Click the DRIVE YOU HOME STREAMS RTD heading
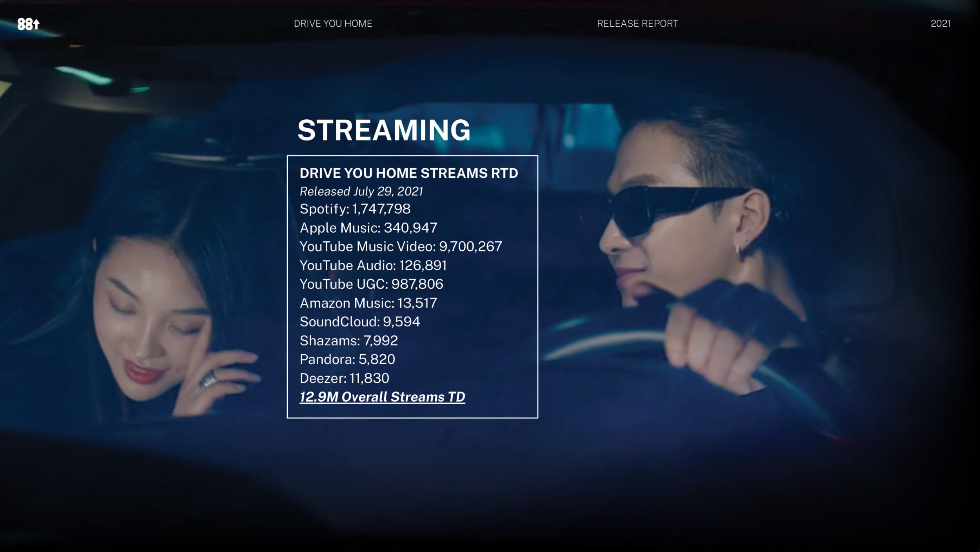 point(408,173)
